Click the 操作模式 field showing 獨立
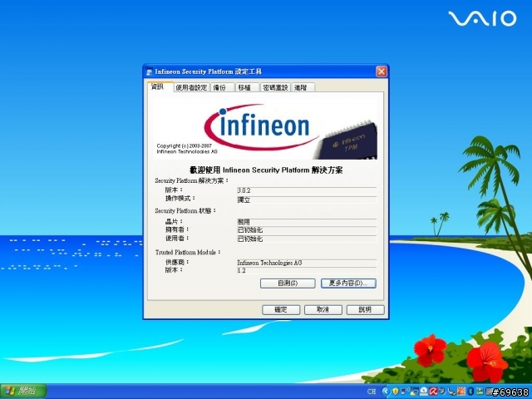Viewport: 532px width, 399px height. coord(307,199)
